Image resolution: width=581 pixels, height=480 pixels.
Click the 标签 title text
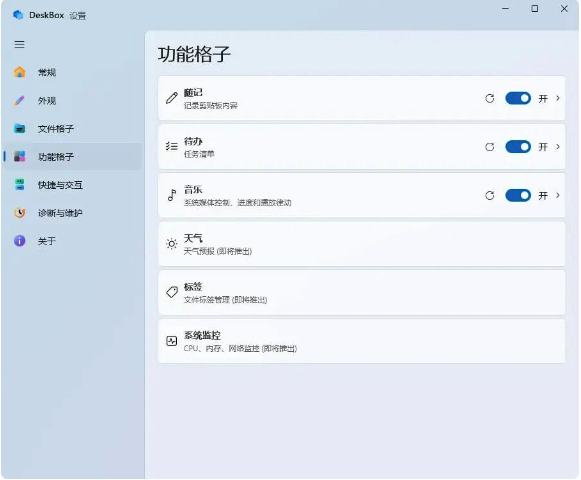pyautogui.click(x=193, y=287)
